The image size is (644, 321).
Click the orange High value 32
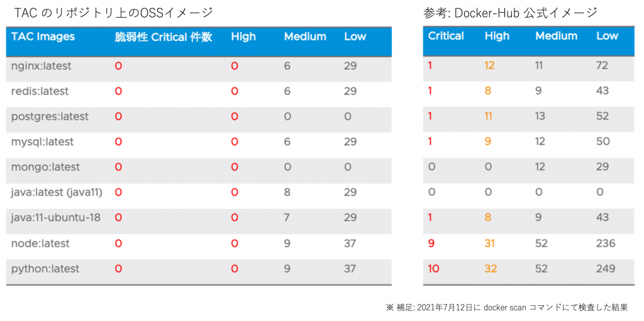click(x=491, y=269)
